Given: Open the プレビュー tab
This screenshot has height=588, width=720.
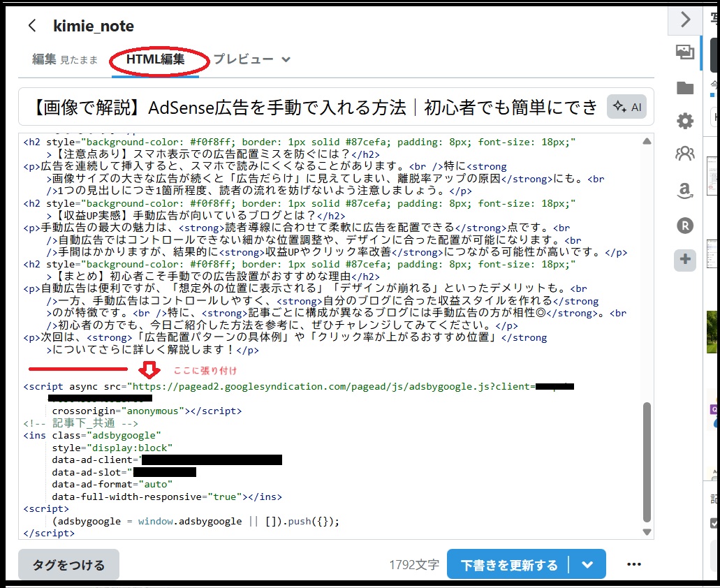Looking at the screenshot, I should [243, 59].
